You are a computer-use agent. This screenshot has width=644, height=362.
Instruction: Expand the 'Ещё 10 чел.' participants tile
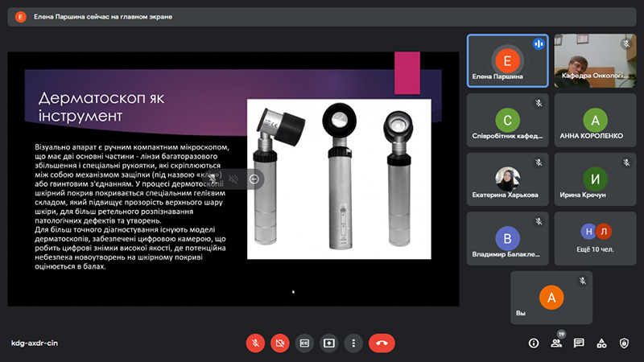[595, 238]
